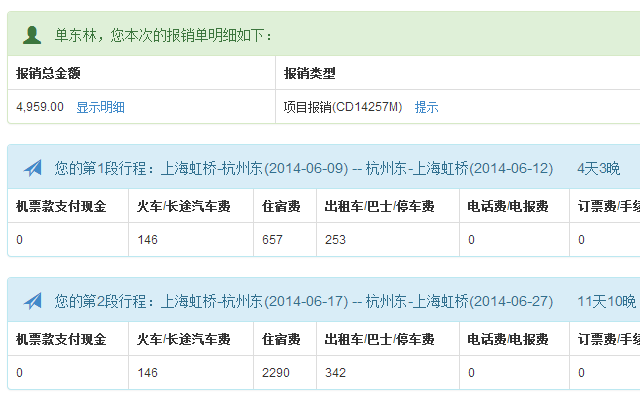Click trip 1 机票款支付现金 column header
This screenshot has height=400, width=640.
pos(61,206)
